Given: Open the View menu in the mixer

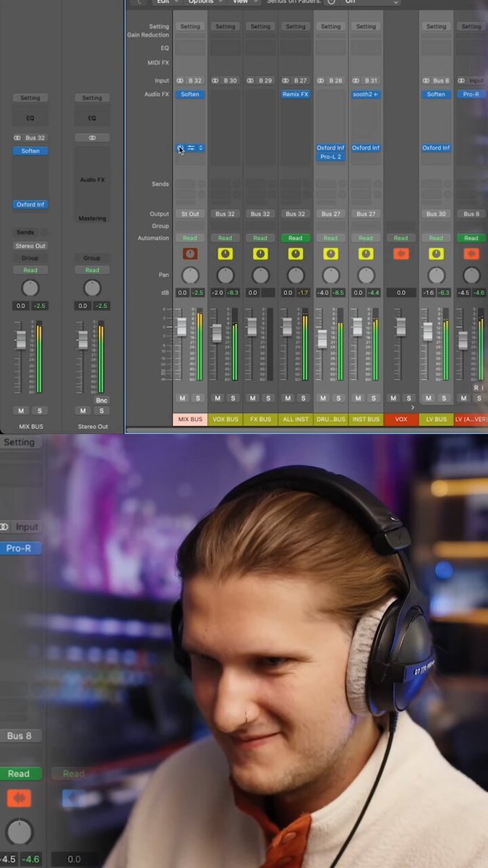Looking at the screenshot, I should pos(240,2).
